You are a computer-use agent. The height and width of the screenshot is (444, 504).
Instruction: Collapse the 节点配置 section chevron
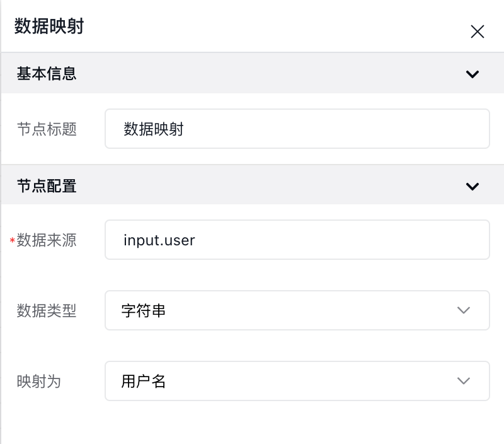pos(472,186)
